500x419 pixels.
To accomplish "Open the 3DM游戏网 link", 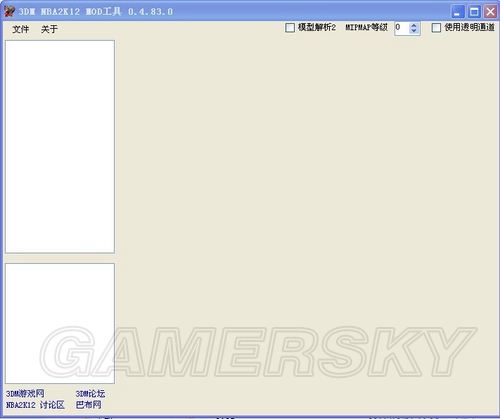I will pos(25,394).
